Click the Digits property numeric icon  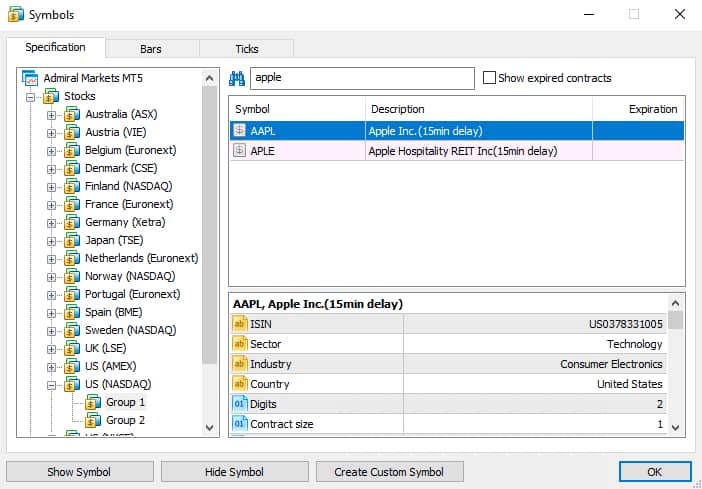pos(240,404)
